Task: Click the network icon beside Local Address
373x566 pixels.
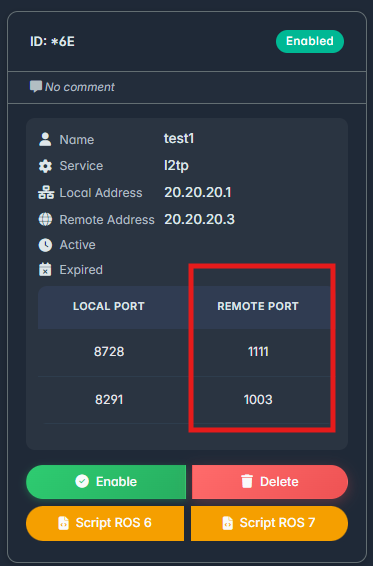Action: (46, 192)
